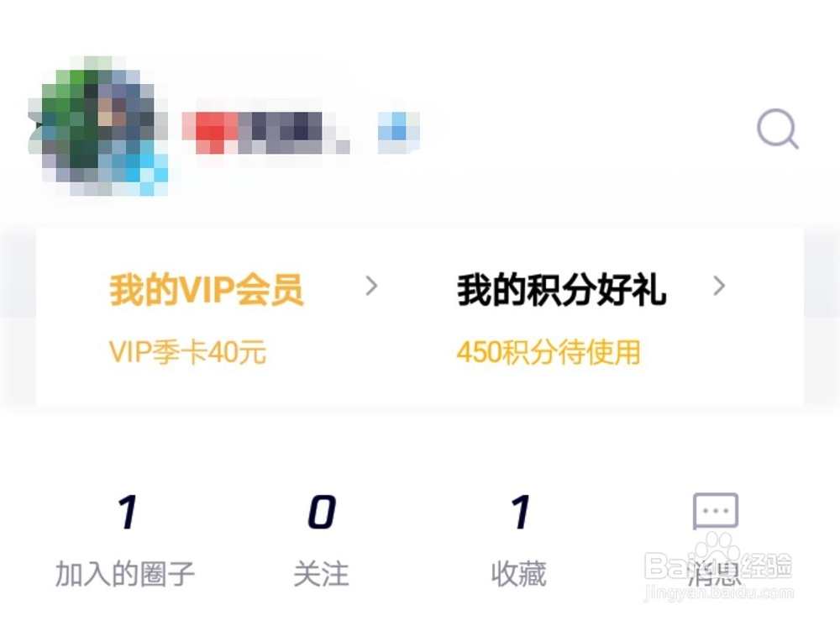Open 我的积分好礼 heading

561,290
